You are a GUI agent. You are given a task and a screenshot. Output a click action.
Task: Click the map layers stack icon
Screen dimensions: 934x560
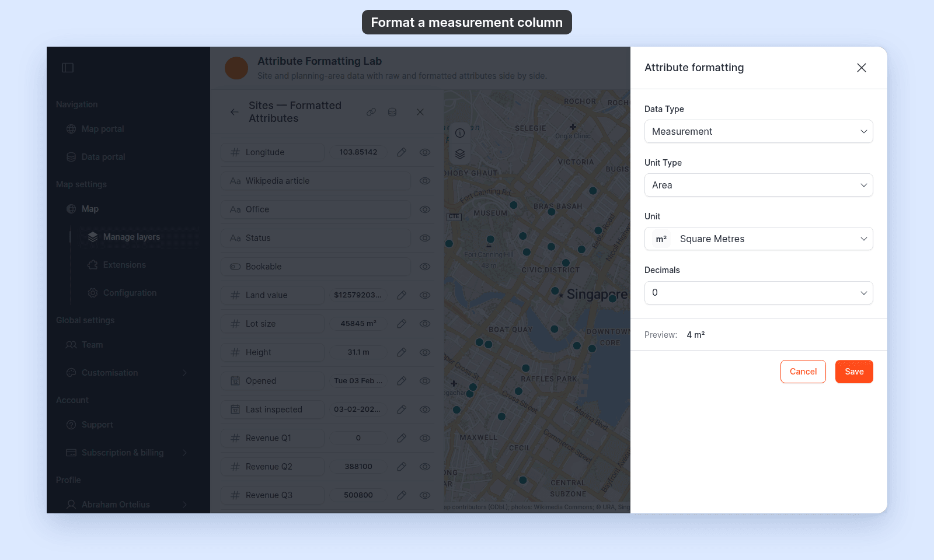pyautogui.click(x=460, y=154)
